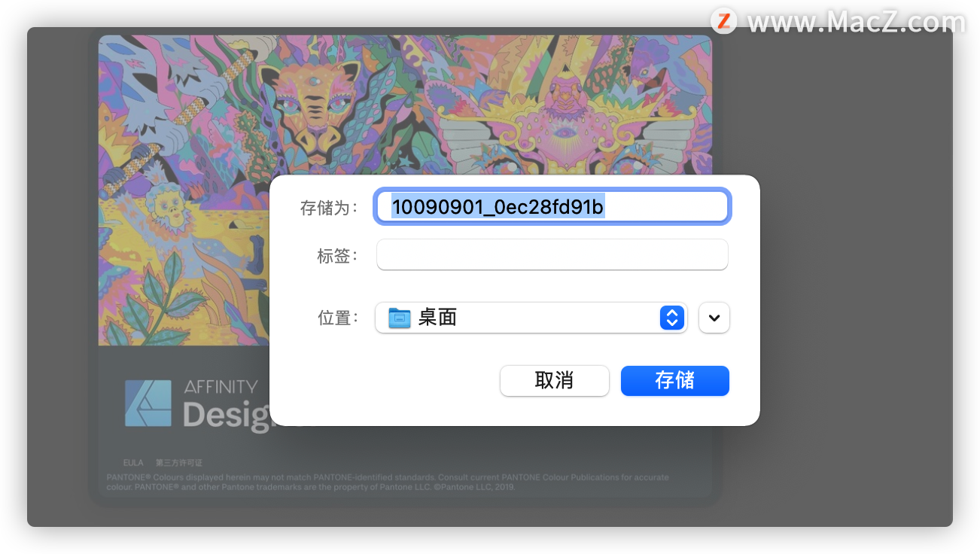980x554 pixels.
Task: Click the 存储为 filename input field
Action: (x=552, y=207)
